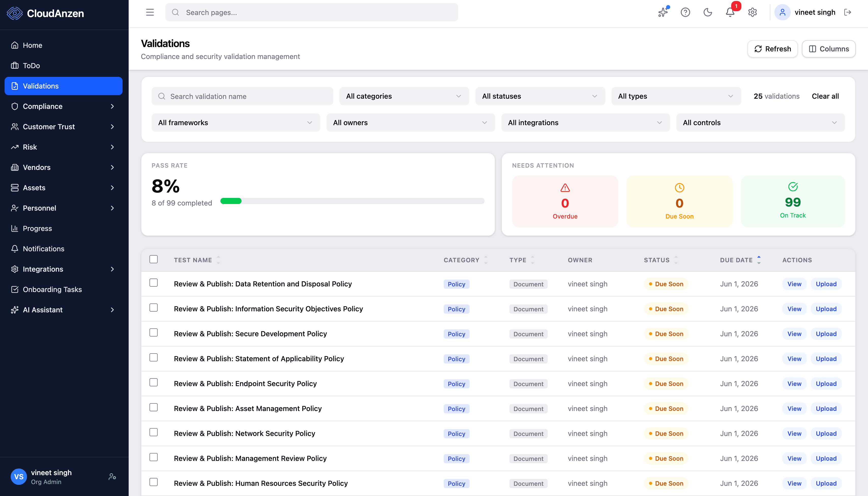Screen dimensions: 868x496
Task: Open the notifications bell with badge
Action: tap(730, 12)
